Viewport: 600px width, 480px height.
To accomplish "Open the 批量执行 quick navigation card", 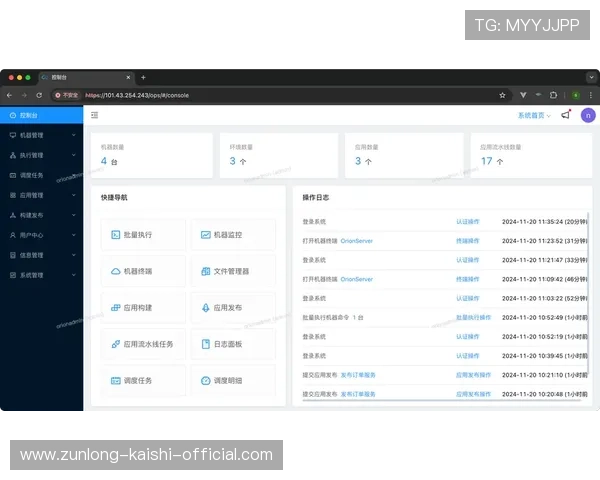I will click(143, 235).
